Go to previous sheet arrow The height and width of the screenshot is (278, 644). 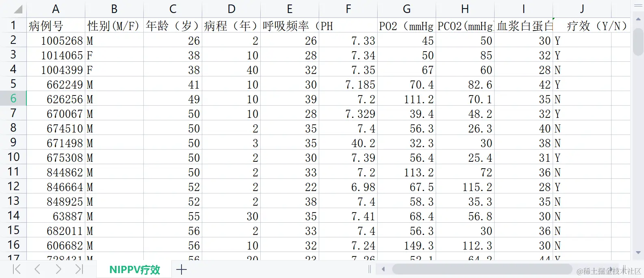pyautogui.click(x=37, y=269)
